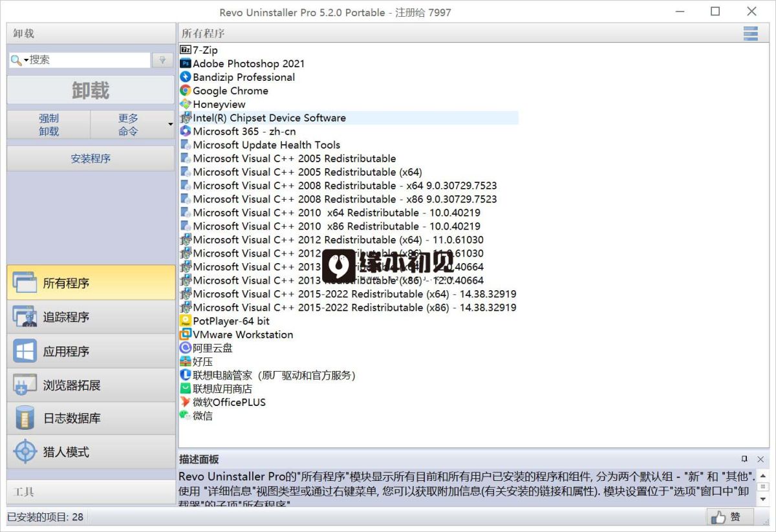
Task: Click the Intel Chipset Device Software icon
Action: [186, 118]
